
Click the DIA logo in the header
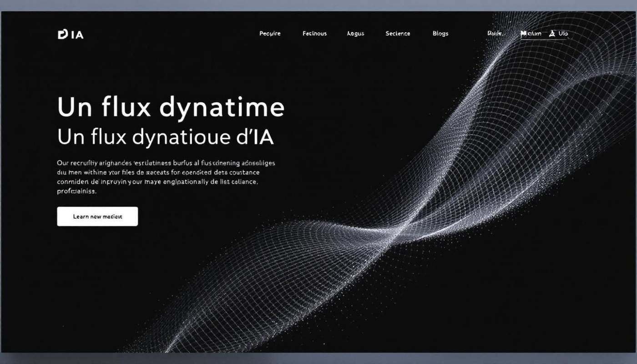[71, 35]
